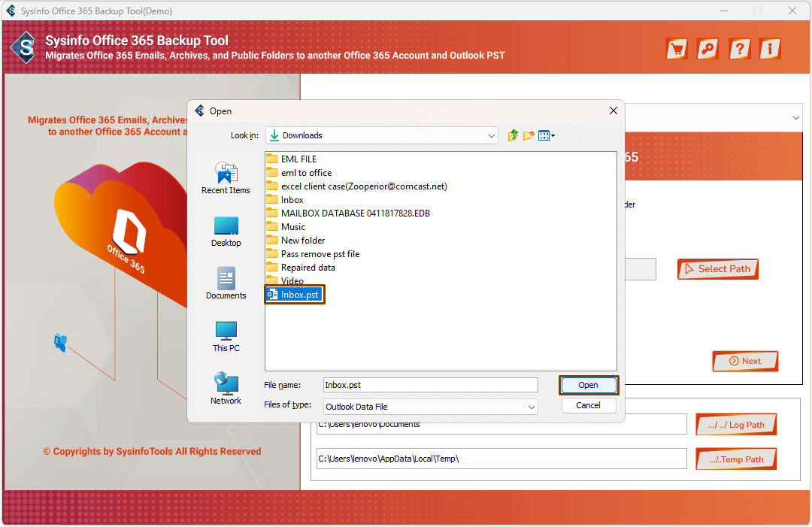Open the view menu icon
Screen dimensions: 812x527
547,135
